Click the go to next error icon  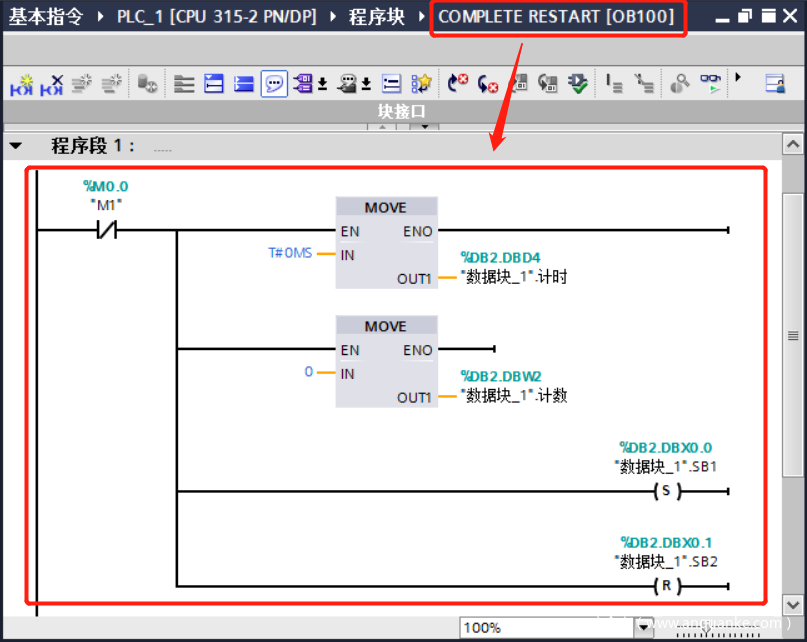coord(488,84)
